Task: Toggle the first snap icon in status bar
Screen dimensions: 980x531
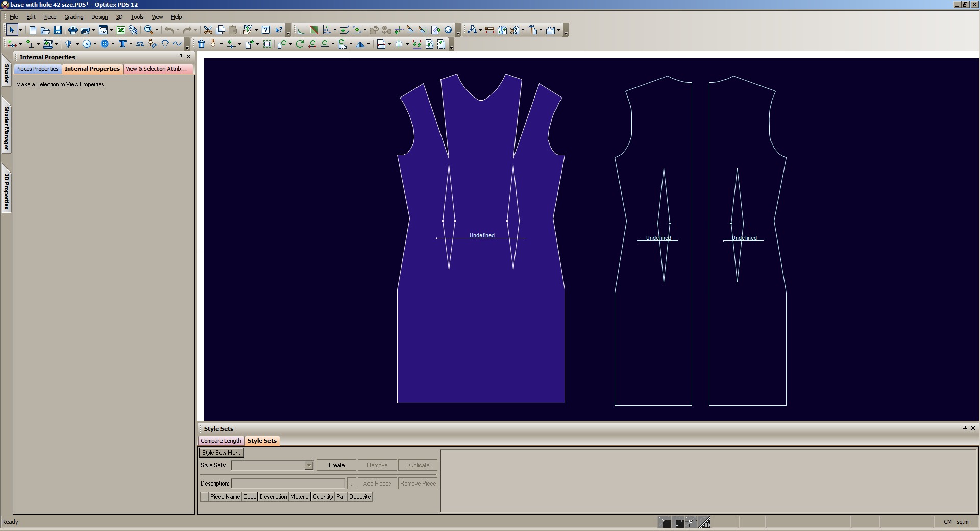Action: pyautogui.click(x=665, y=522)
